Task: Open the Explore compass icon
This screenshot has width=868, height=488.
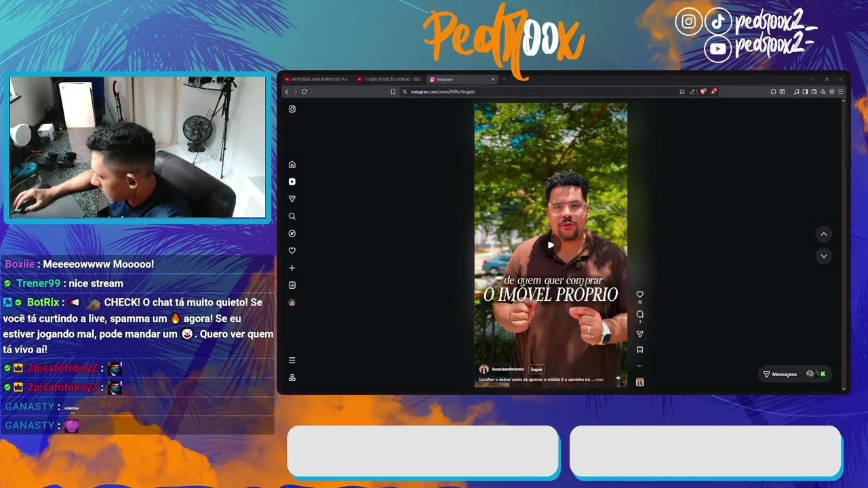Action: click(292, 233)
